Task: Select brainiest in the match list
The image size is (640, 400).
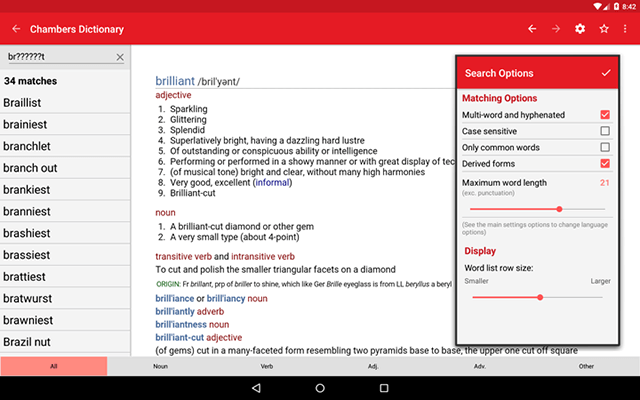Action: [65, 124]
